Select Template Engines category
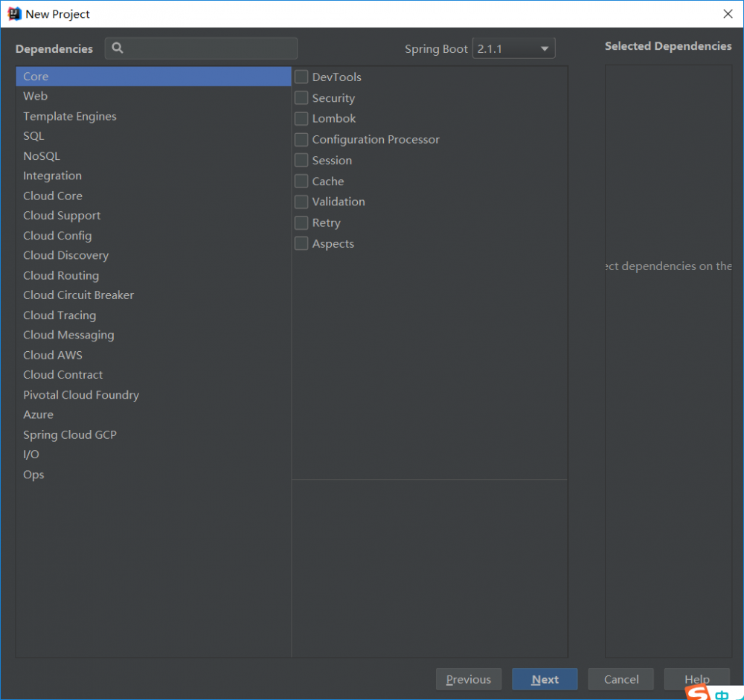 click(x=153, y=116)
